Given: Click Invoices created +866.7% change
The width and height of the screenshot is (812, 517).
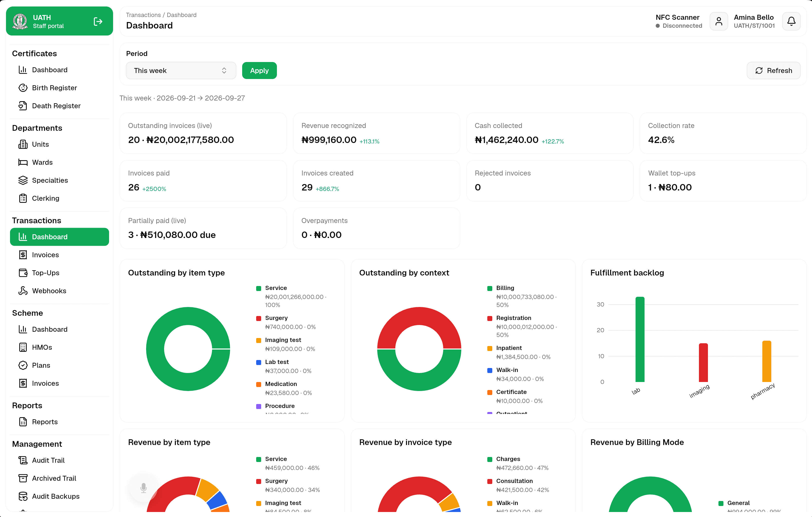Looking at the screenshot, I should coord(327,189).
